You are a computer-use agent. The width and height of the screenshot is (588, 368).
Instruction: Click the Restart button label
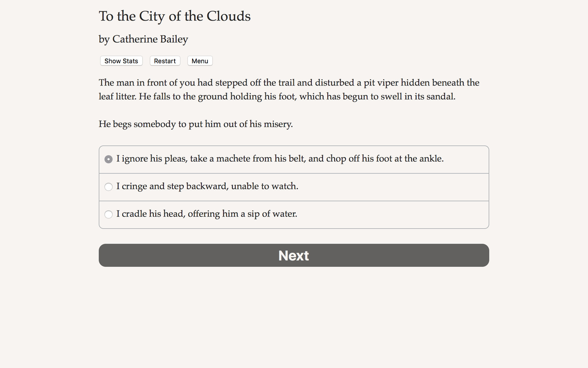coord(165,61)
